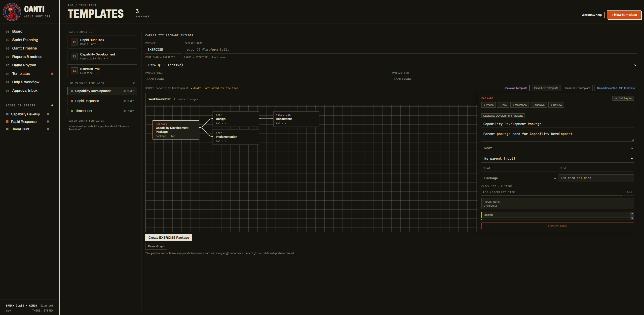
Task: Open Reports & metrics
Action: 27,57
